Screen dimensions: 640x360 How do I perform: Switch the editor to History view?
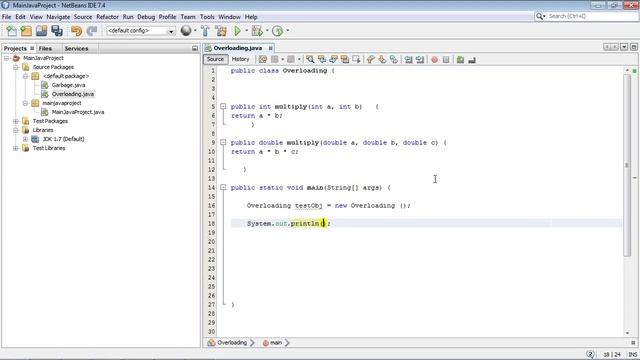[x=240, y=59]
